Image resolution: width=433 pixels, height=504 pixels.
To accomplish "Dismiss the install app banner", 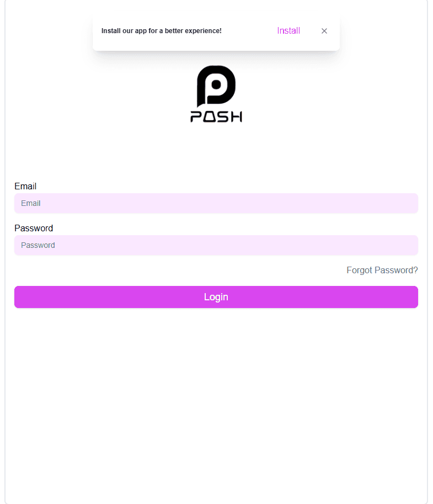I will pos(324,31).
